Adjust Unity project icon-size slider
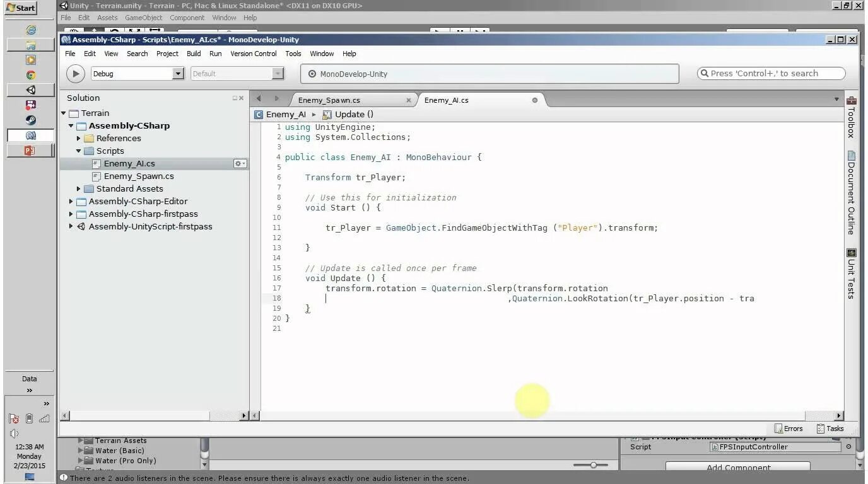Image resolution: width=868 pixels, height=484 pixels. pyautogui.click(x=593, y=465)
